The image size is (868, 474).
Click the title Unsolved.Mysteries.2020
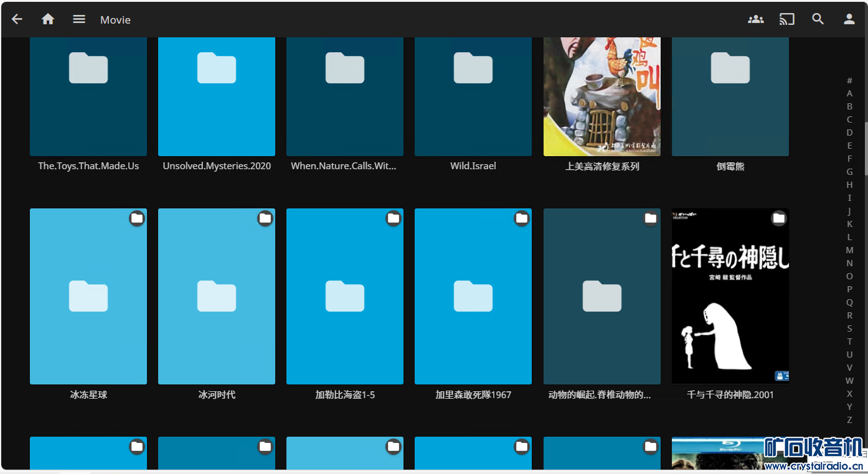(217, 166)
